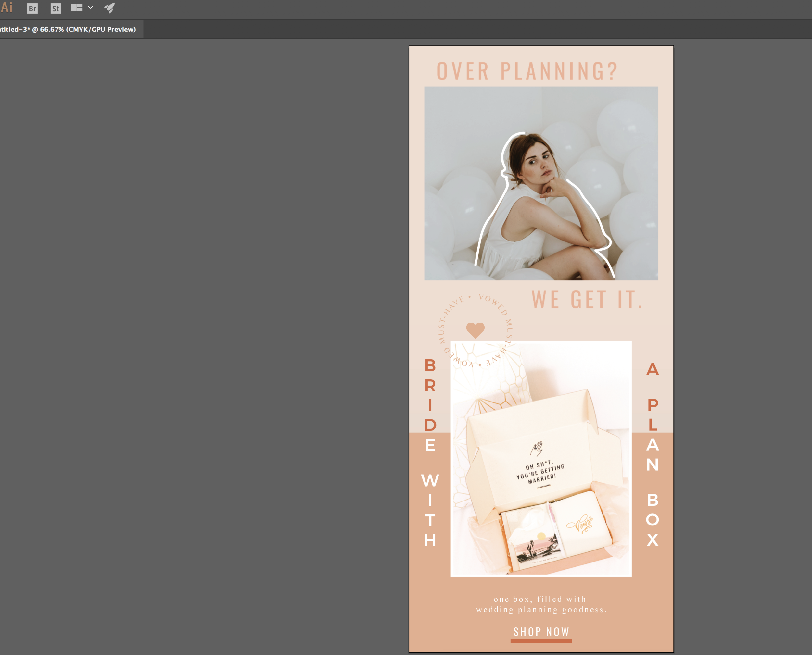The height and width of the screenshot is (655, 812).
Task: Click the 'one box, filled with' tagline
Action: click(540, 599)
